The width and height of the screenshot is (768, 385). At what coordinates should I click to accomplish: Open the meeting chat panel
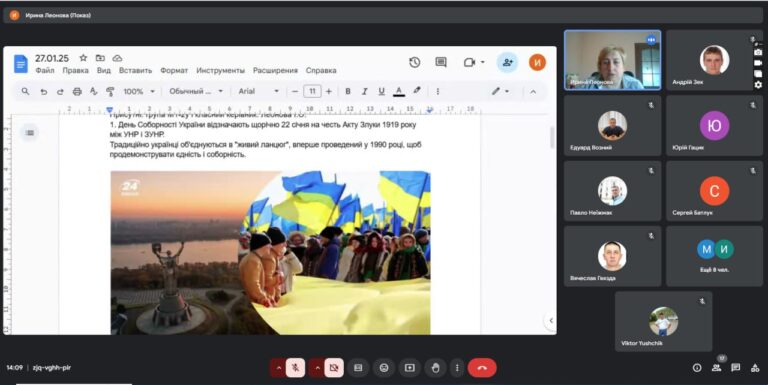click(x=735, y=368)
